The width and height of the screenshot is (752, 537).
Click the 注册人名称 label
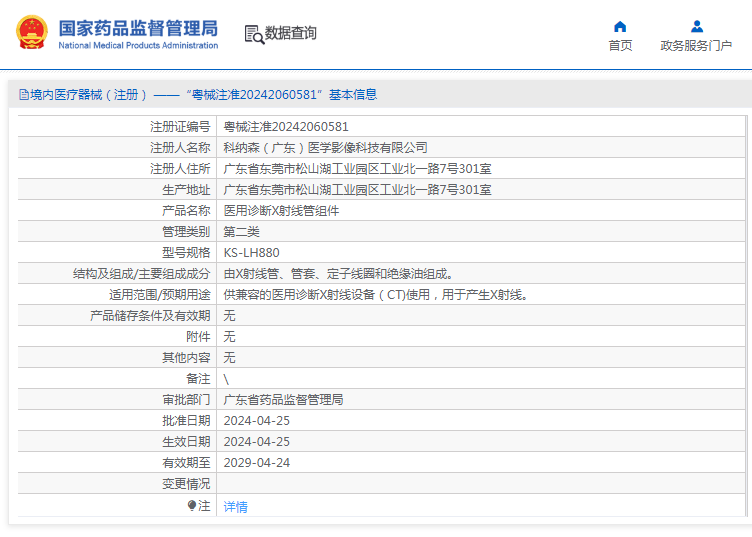(x=180, y=148)
